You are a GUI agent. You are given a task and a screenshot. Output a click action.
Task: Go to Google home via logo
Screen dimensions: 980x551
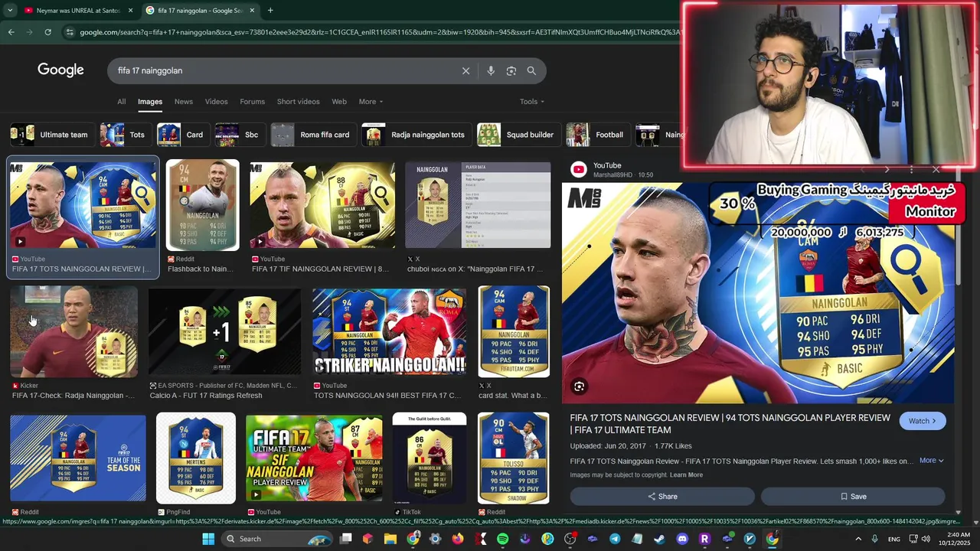point(60,70)
